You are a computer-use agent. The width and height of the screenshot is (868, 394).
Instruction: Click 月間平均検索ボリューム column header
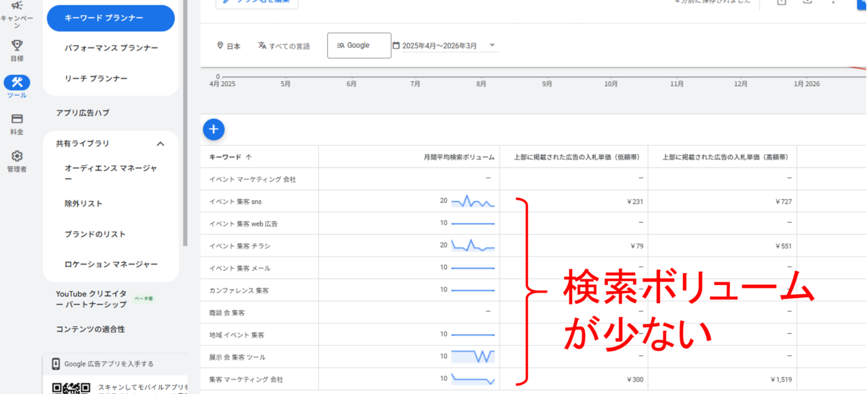click(x=458, y=157)
